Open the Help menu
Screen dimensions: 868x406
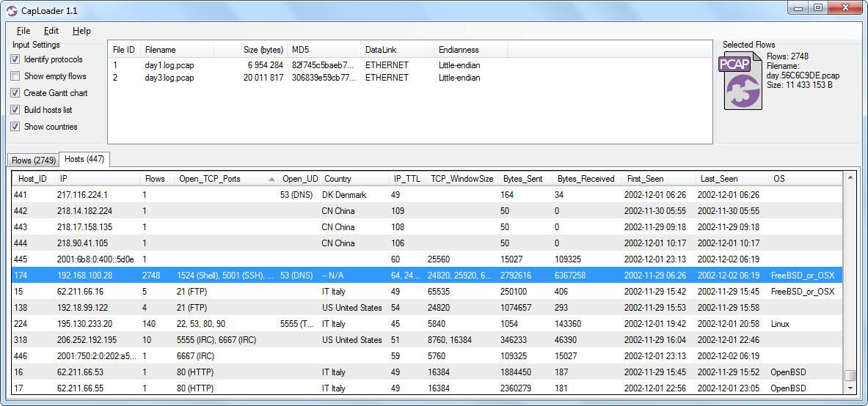point(81,31)
